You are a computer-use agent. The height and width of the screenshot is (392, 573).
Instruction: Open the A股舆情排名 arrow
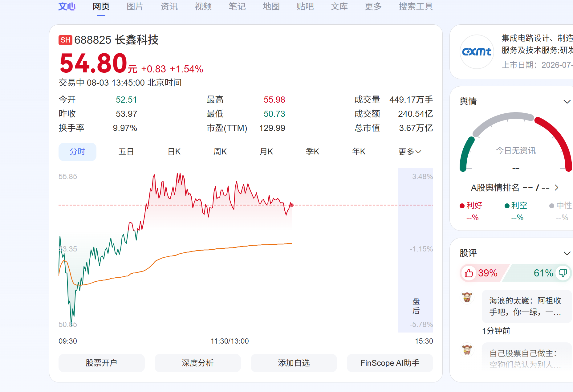556,188
